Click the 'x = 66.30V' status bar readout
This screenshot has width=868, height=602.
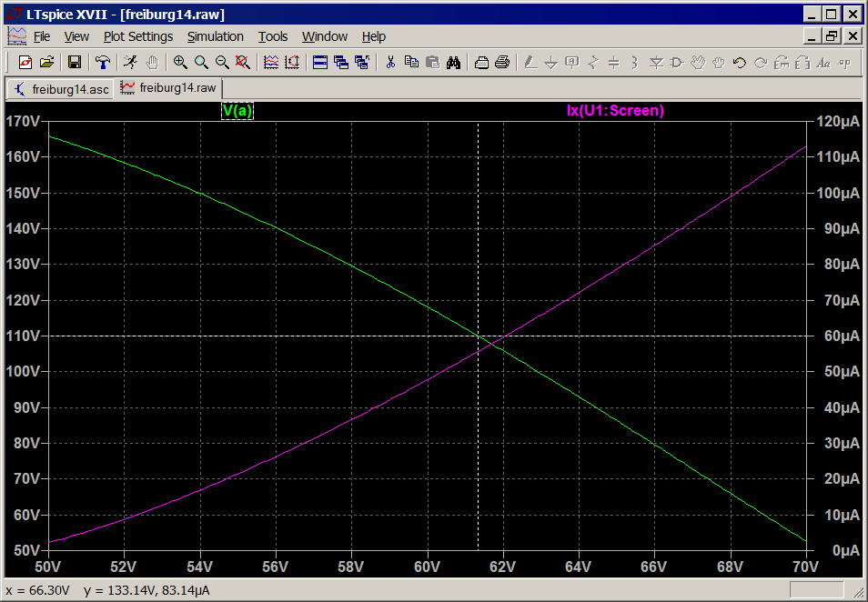point(38,590)
